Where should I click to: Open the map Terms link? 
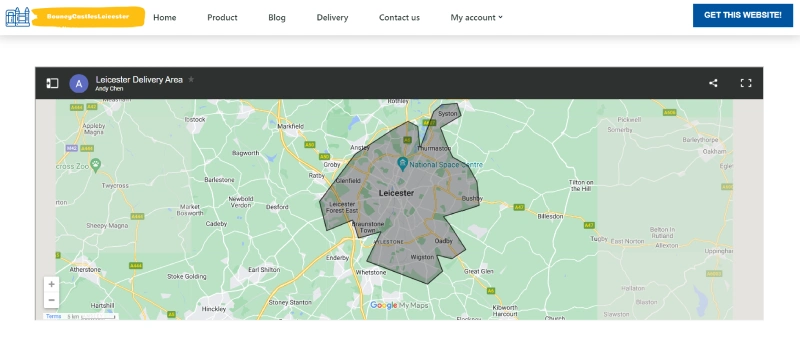pos(53,317)
